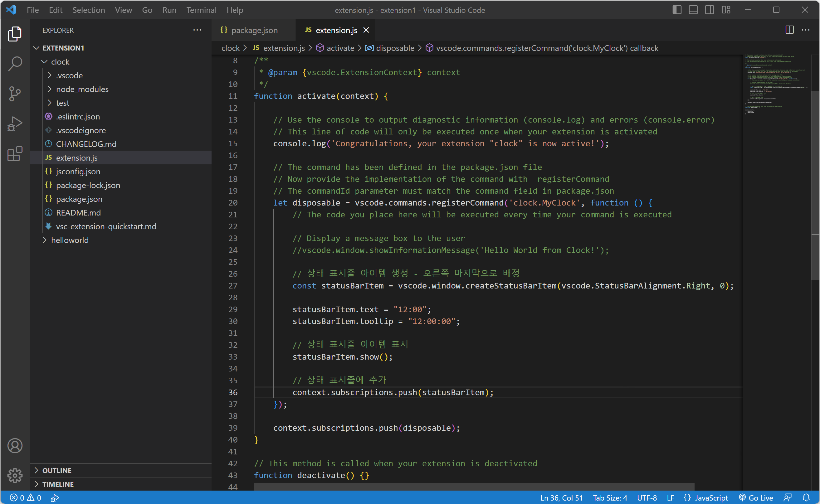Expand the node_modules folder
This screenshot has height=504, width=820.
(82, 89)
